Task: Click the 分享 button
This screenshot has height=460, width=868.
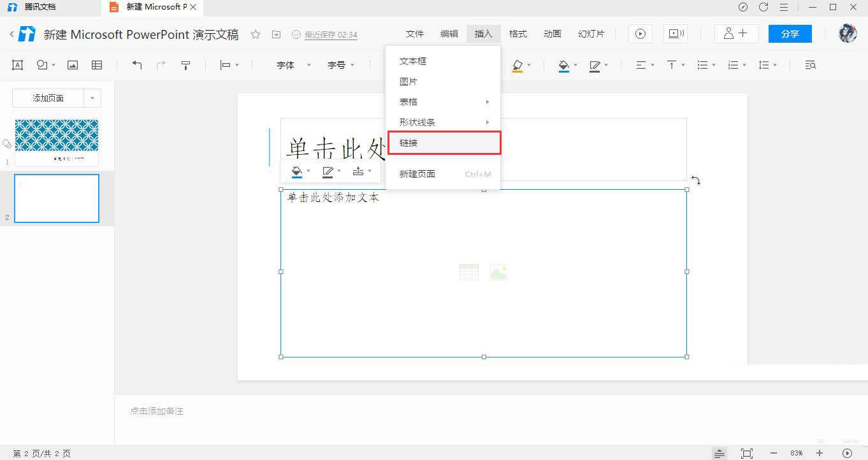Action: pos(790,33)
